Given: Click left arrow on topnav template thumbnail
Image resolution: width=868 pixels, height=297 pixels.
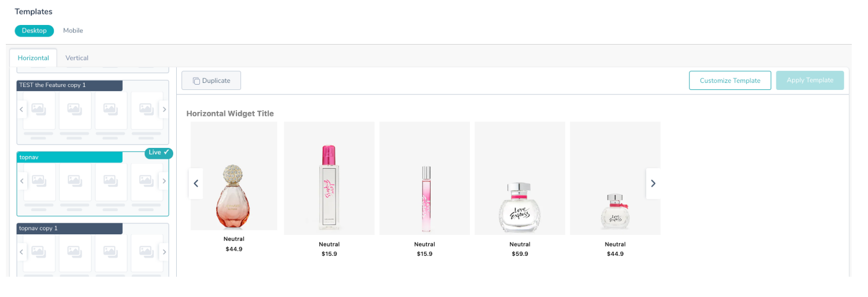Looking at the screenshot, I should (21, 181).
